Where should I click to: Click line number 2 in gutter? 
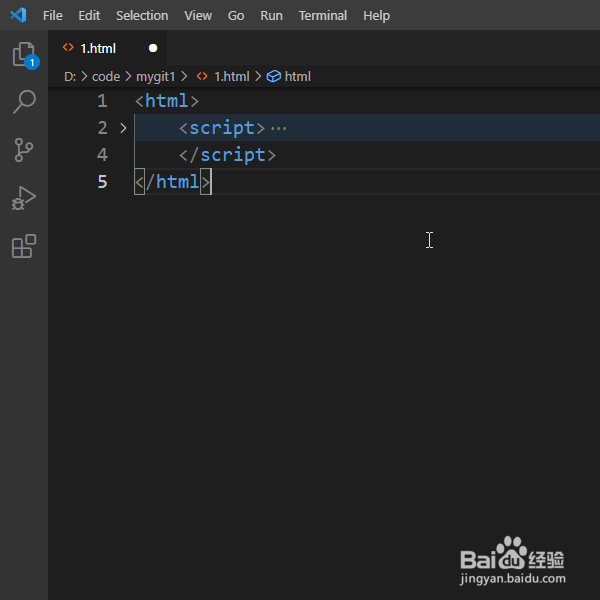(x=102, y=128)
